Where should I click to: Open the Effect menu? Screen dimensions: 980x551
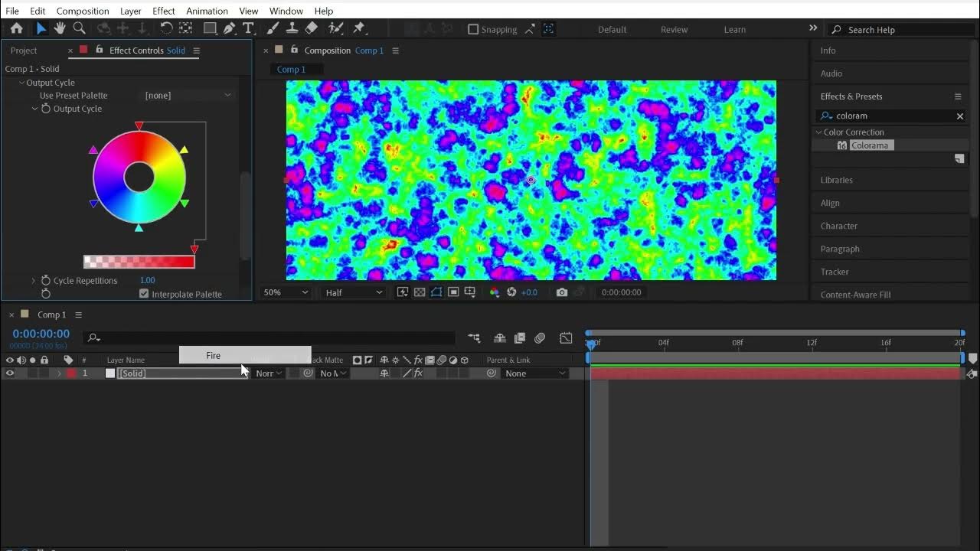(164, 11)
